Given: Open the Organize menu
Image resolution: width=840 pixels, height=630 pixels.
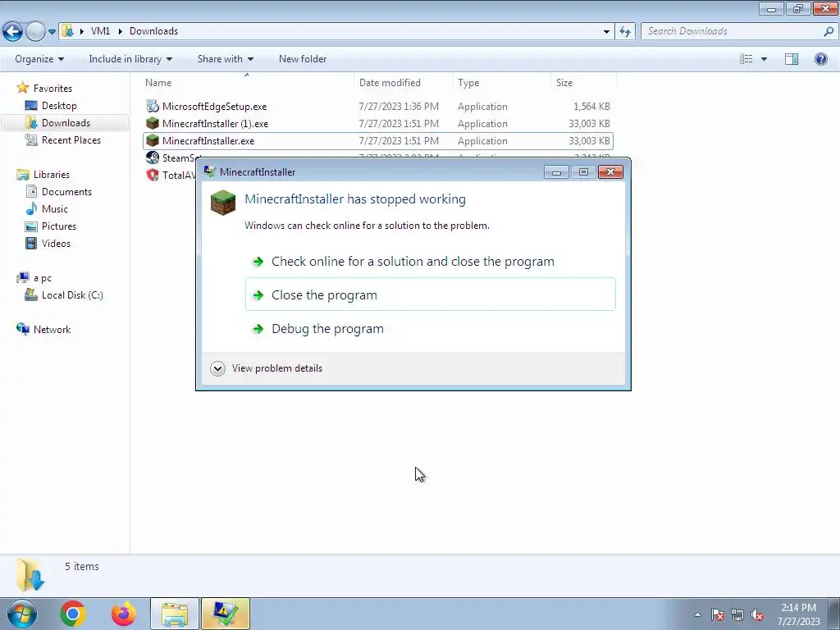Looking at the screenshot, I should (x=39, y=59).
